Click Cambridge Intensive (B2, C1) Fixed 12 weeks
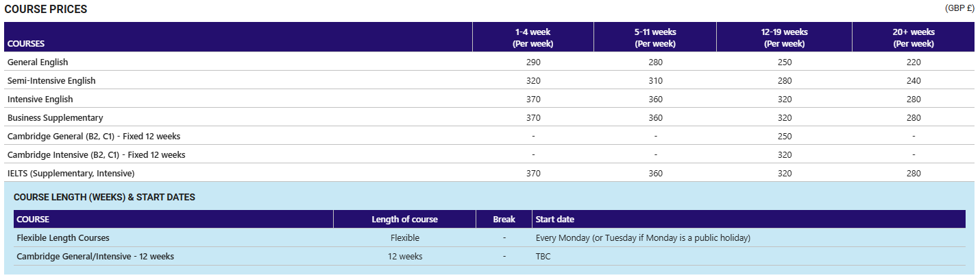Screen dimensions: 980x280 96,154
